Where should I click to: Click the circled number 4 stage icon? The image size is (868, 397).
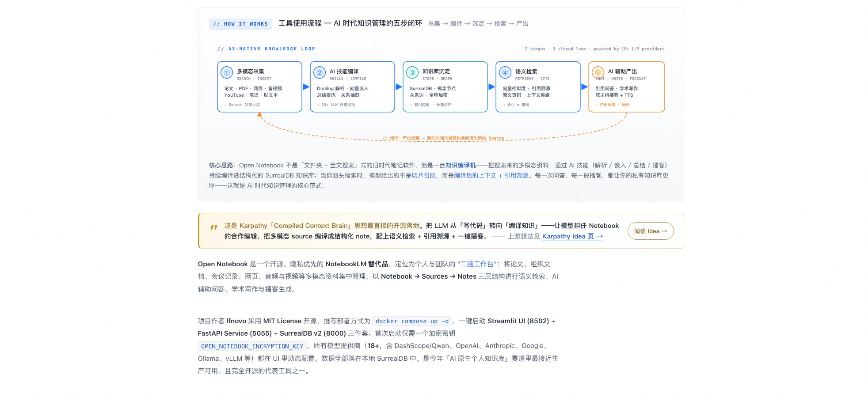[x=505, y=73]
